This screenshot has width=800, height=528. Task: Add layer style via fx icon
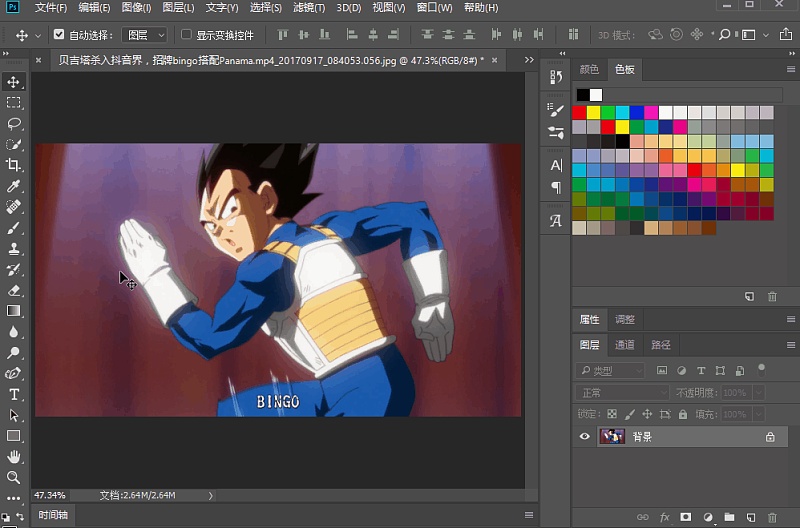(664, 517)
